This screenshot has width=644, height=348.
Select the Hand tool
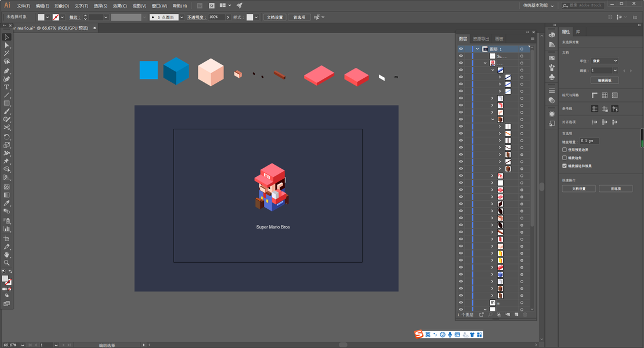coord(6,255)
